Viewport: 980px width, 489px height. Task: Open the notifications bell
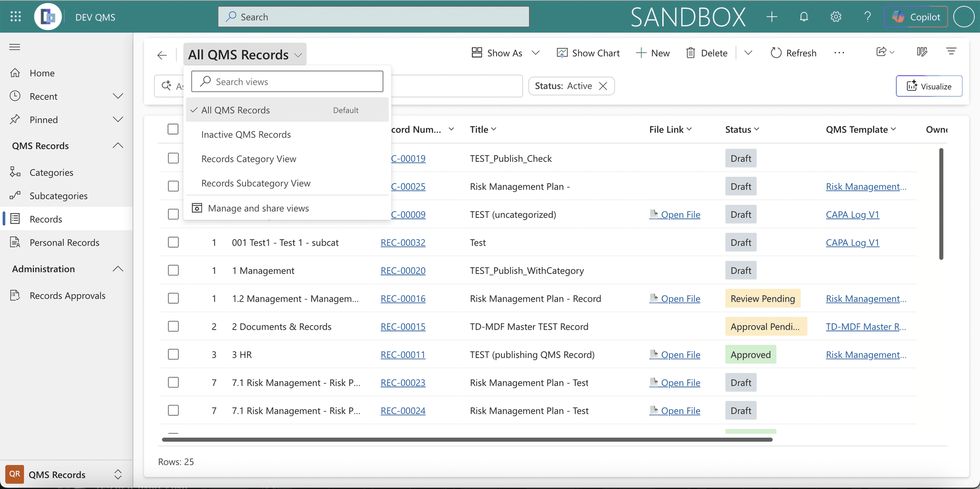[804, 17]
